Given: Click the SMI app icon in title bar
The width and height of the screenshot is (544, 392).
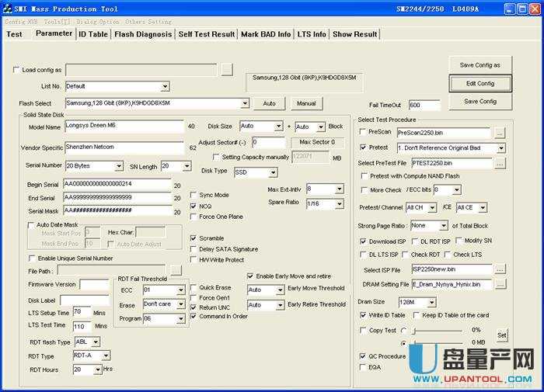Looking at the screenshot, I should tap(9, 9).
